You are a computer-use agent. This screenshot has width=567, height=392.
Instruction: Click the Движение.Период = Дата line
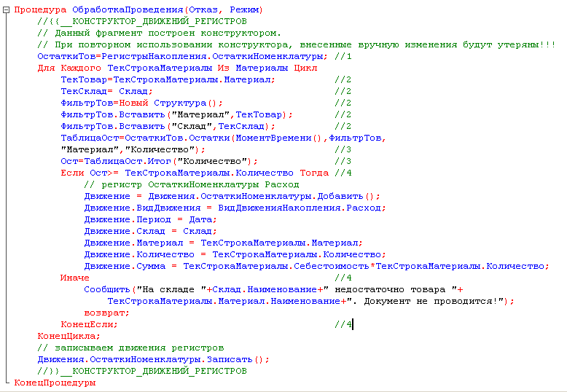pyautogui.click(x=150, y=219)
